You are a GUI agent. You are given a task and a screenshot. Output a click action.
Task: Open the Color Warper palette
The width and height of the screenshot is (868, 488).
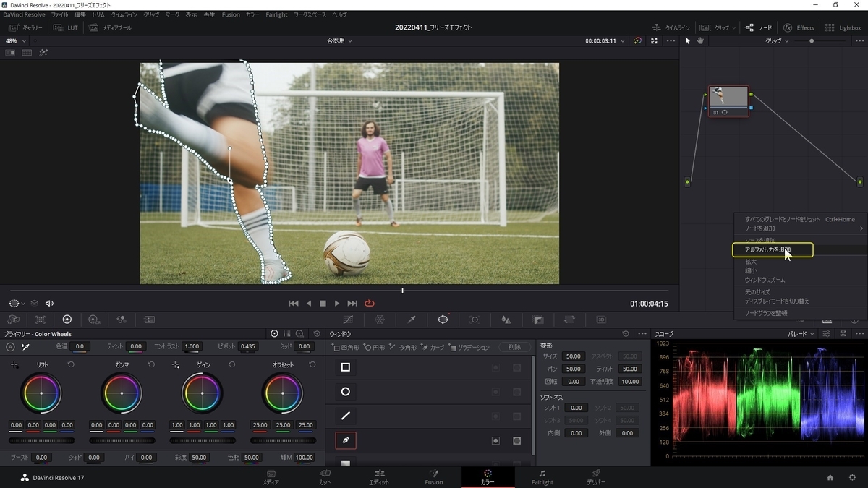(x=380, y=320)
